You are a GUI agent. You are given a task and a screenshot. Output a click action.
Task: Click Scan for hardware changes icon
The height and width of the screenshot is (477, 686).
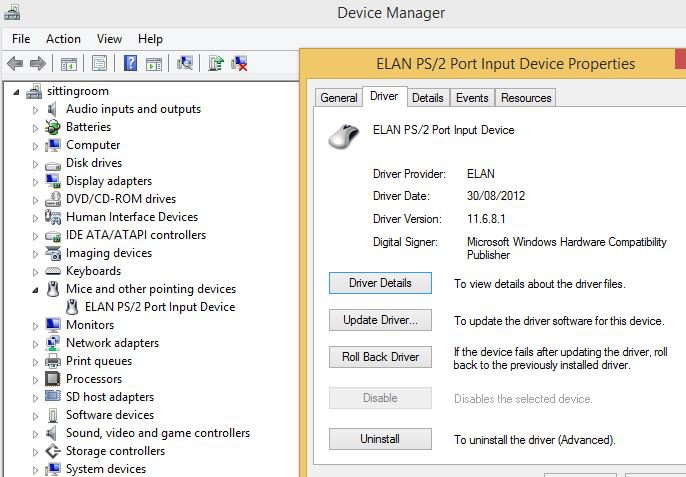tap(185, 64)
